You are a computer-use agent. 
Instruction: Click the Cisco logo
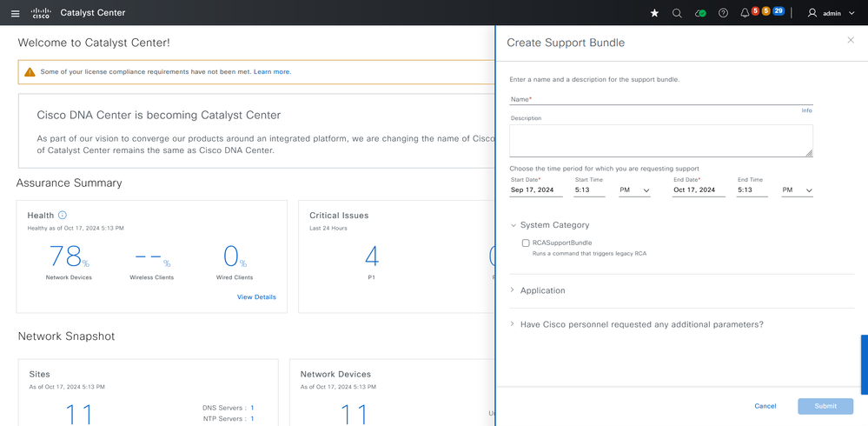pos(41,13)
